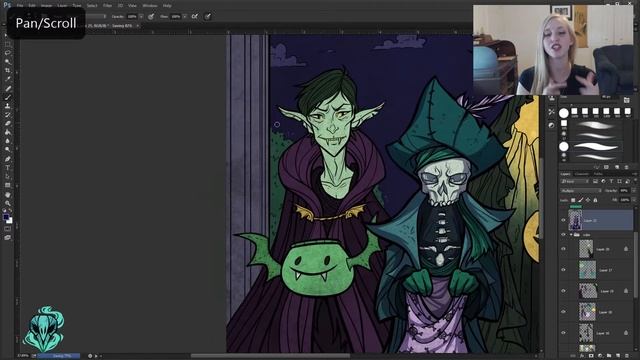
Task: Lock transparent pixels icon in Layers
Action: click(x=573, y=200)
